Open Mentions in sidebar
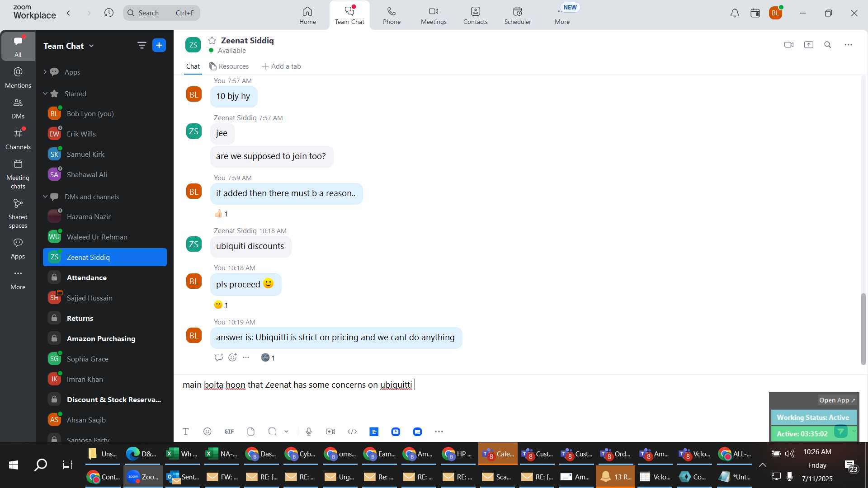868x488 pixels. tap(18, 77)
